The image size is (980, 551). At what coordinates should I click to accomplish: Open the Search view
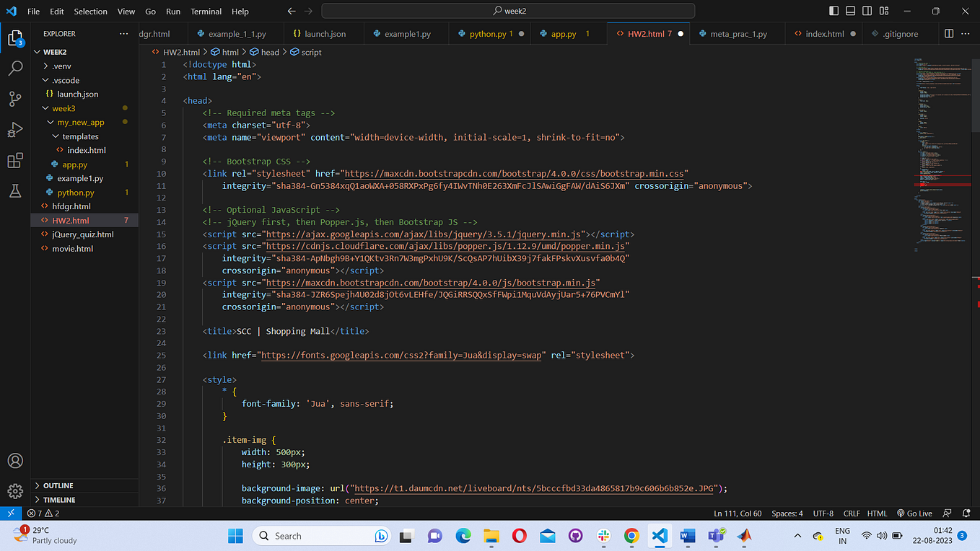[14, 69]
